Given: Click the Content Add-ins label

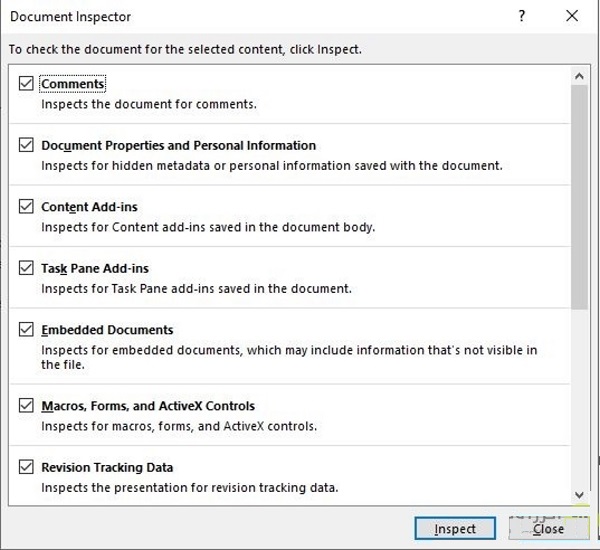Looking at the screenshot, I should 89,207.
